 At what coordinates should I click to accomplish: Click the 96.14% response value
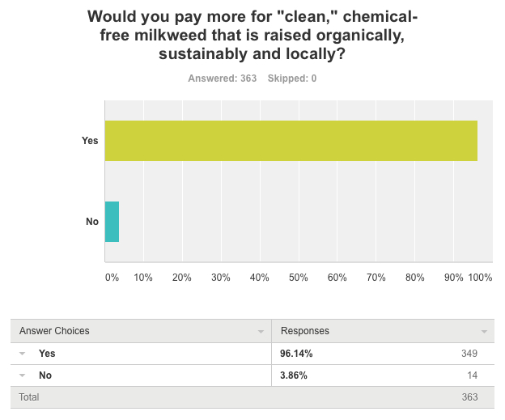pyautogui.click(x=296, y=354)
